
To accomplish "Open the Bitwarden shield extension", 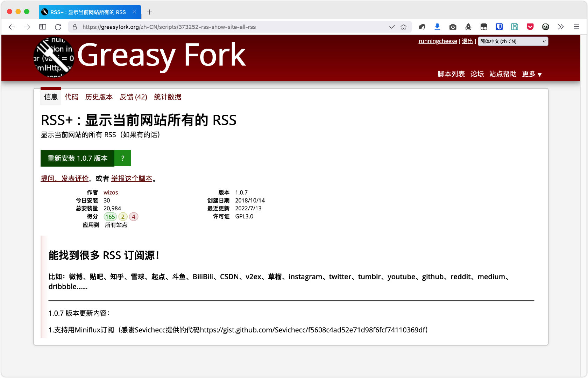I will [499, 27].
